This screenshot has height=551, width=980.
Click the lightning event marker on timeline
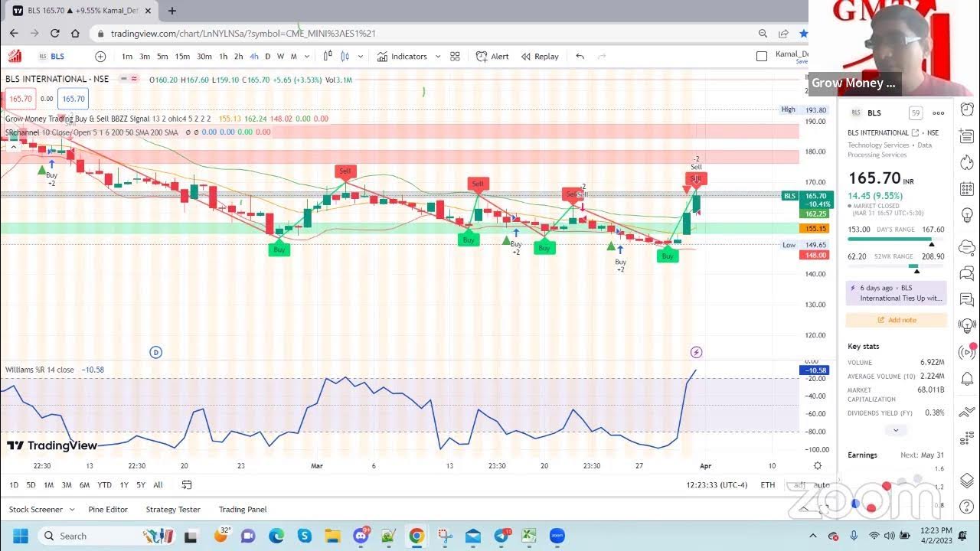pyautogui.click(x=696, y=352)
